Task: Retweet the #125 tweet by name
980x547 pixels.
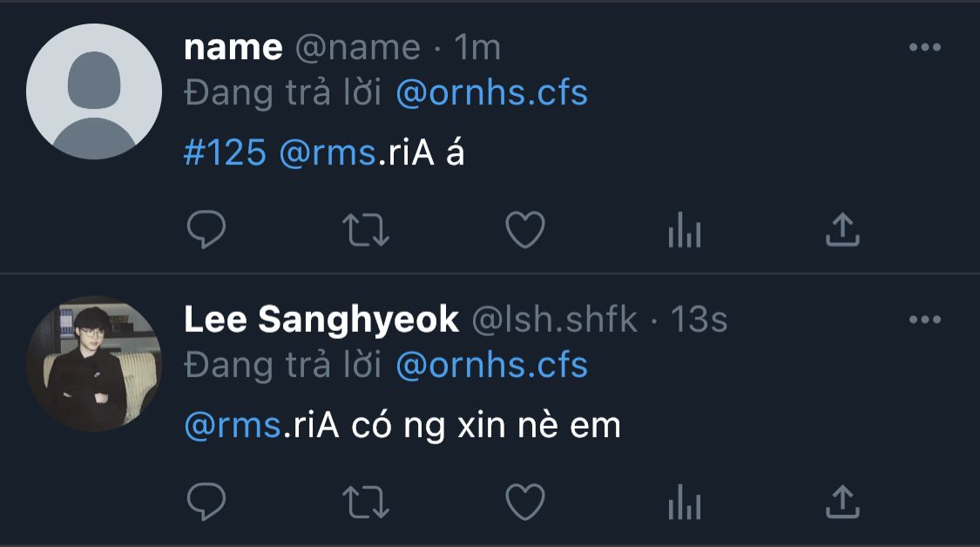Action: 366,229
